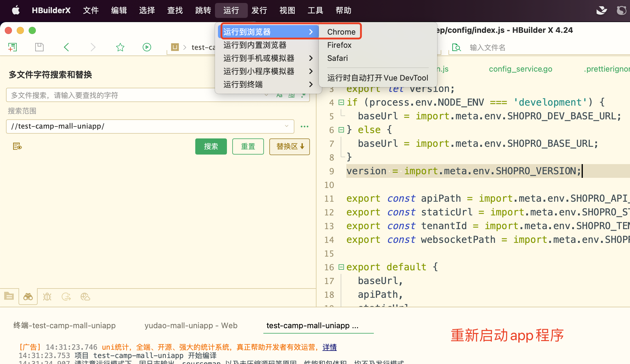Screen dimensions: 630x364
Task: Go forward with the right arrow icon
Action: click(93, 47)
